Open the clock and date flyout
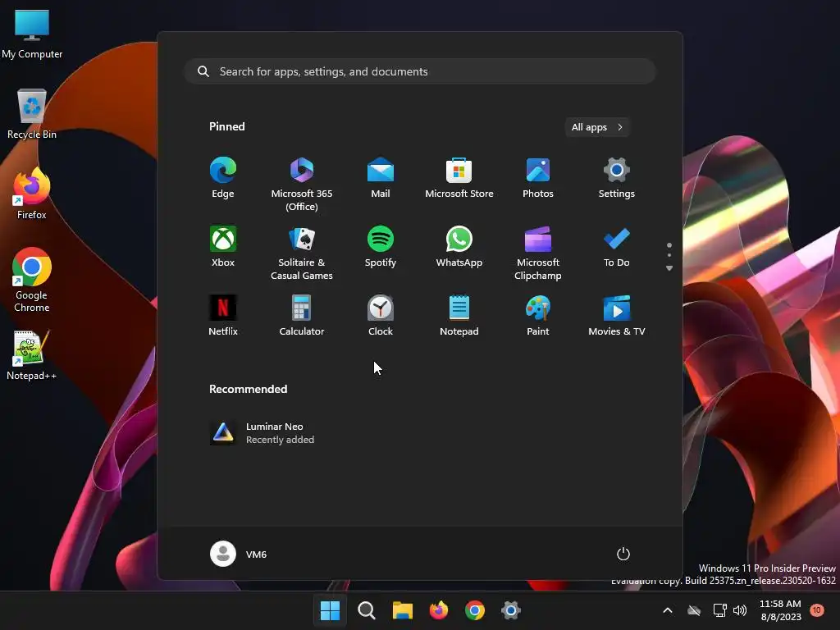The height and width of the screenshot is (630, 840). 780,610
